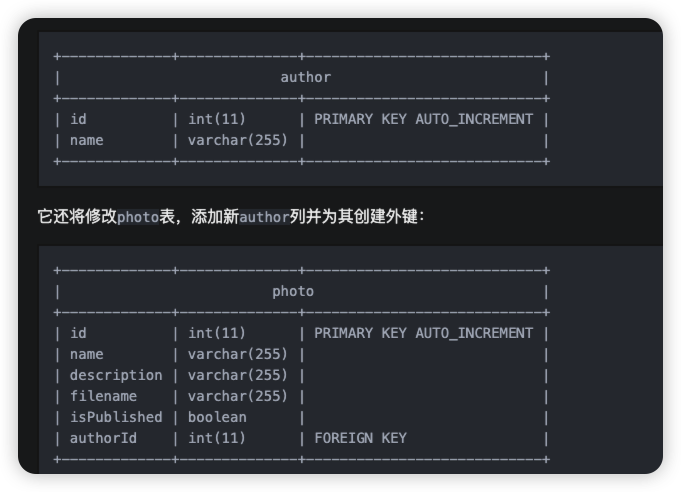Click the boolean type of isPublished
This screenshot has width=681, height=492.
(217, 417)
